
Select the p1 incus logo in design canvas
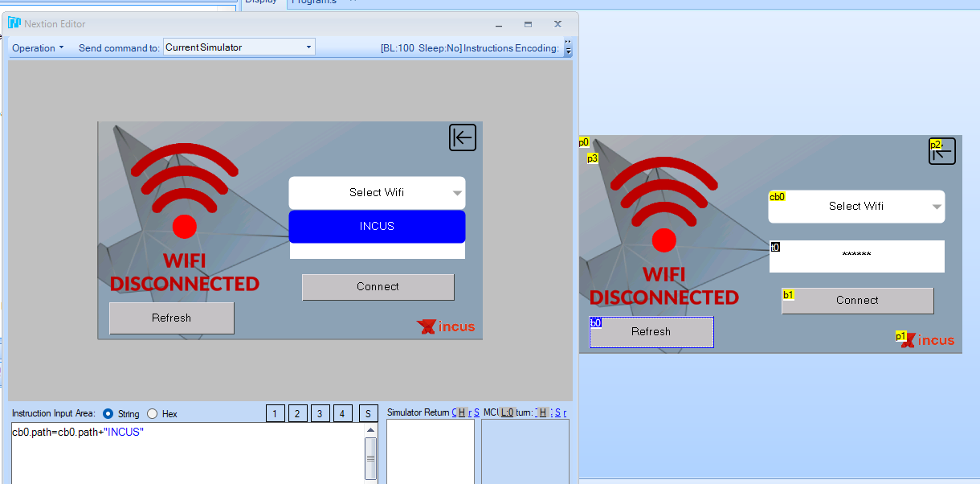(x=925, y=340)
